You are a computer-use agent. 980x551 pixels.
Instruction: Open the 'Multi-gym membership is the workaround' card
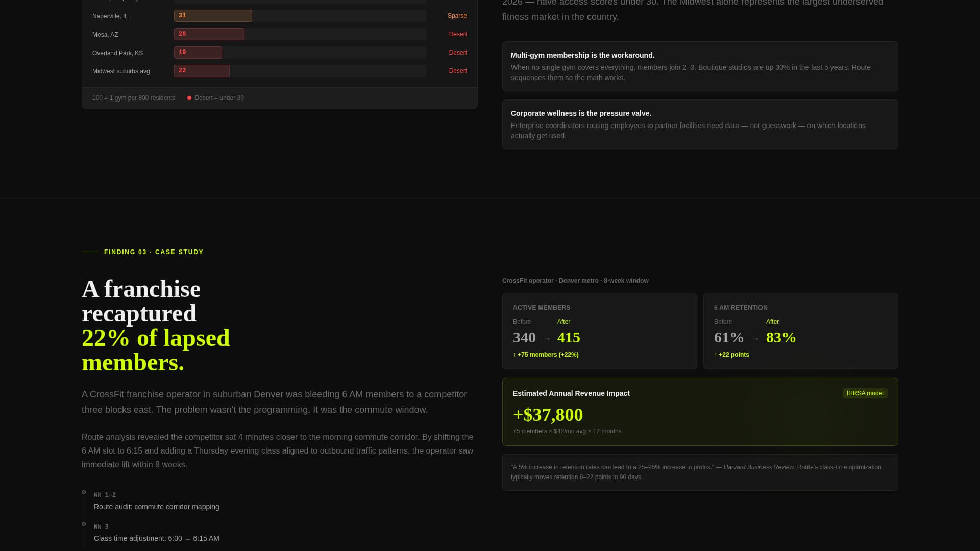click(700, 66)
